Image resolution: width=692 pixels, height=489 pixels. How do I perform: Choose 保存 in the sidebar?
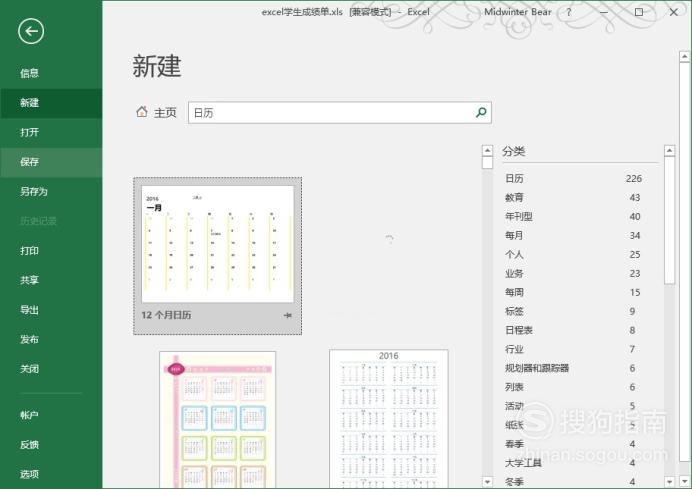(51, 162)
